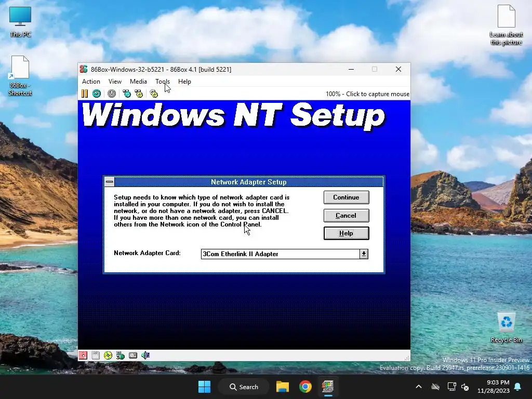This screenshot has width=532, height=399.
Task: Pause the emulation in 86Box toolbar
Action: pos(85,94)
